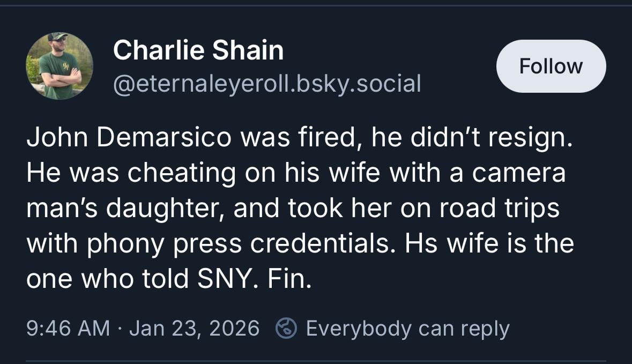
Task: Click the display name Charlie Shain
Action: click(x=198, y=50)
